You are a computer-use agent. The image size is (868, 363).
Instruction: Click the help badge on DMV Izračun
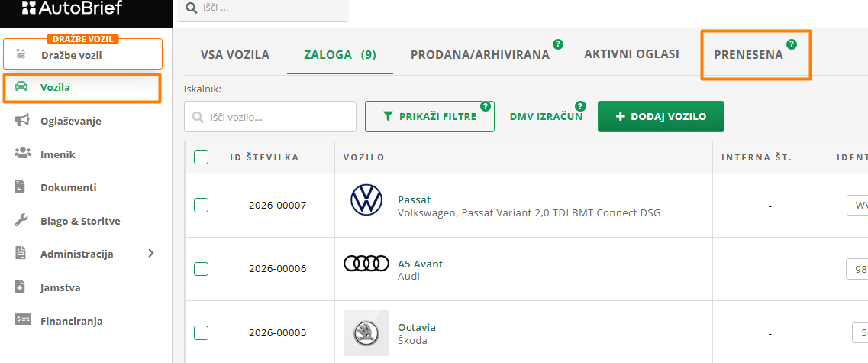pyautogui.click(x=580, y=106)
